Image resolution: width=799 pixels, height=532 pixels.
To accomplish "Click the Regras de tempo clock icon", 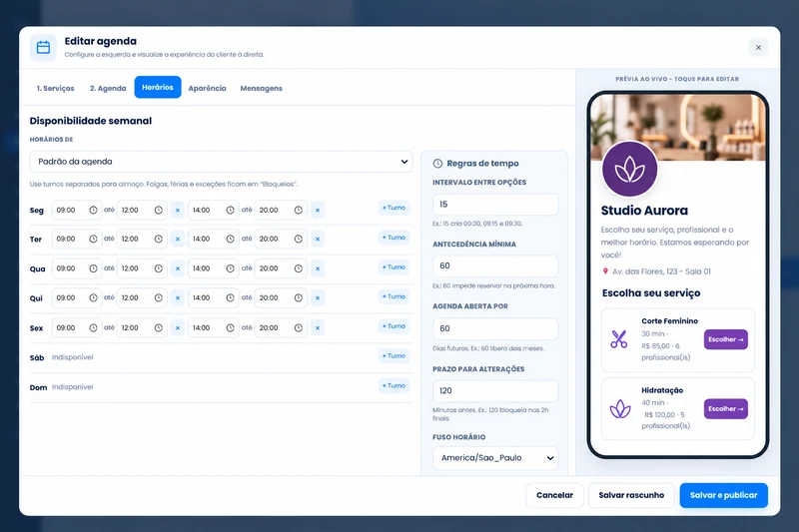I will point(437,164).
